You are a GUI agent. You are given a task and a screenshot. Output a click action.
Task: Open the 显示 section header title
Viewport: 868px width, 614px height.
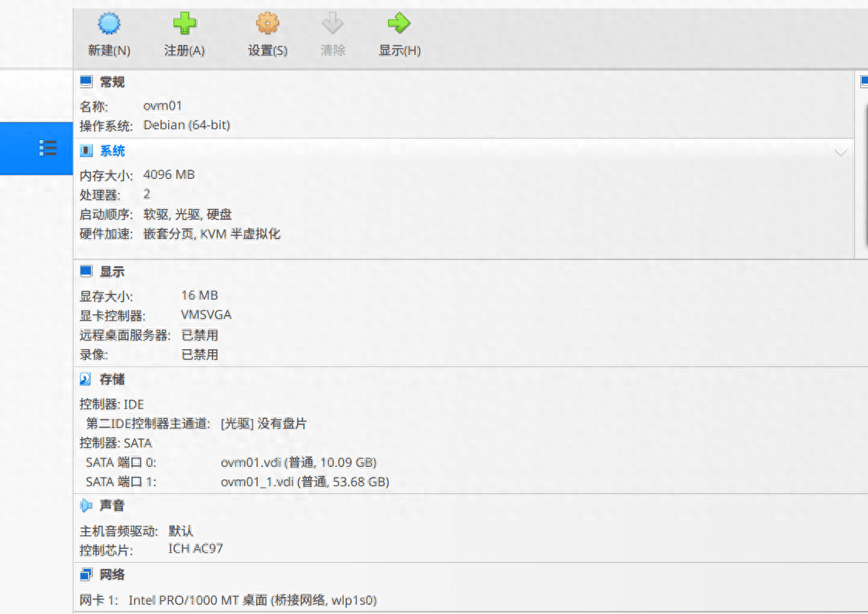[x=112, y=272]
